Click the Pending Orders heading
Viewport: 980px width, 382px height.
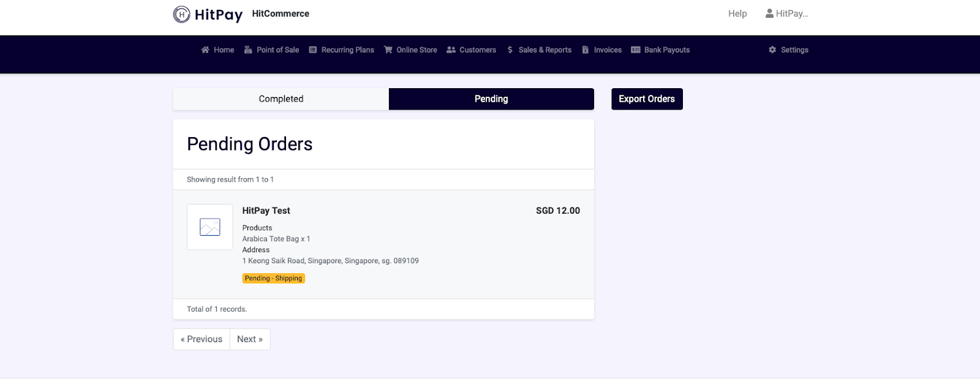click(250, 144)
